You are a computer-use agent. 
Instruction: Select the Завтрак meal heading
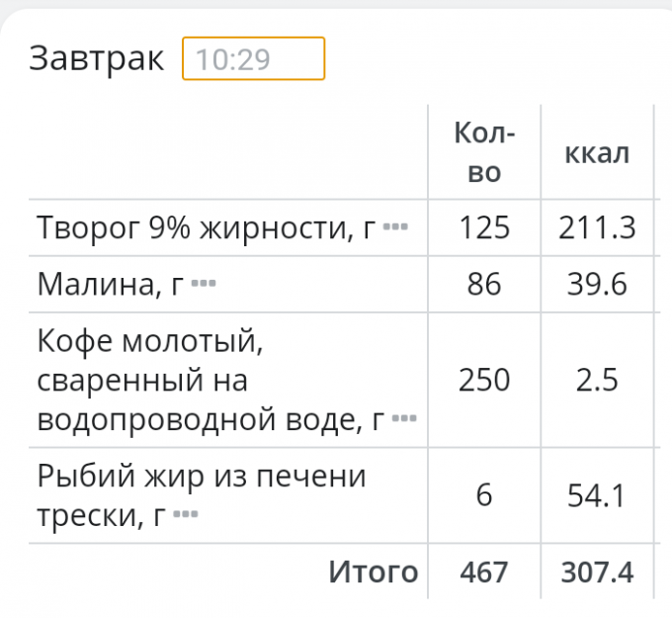point(96,58)
